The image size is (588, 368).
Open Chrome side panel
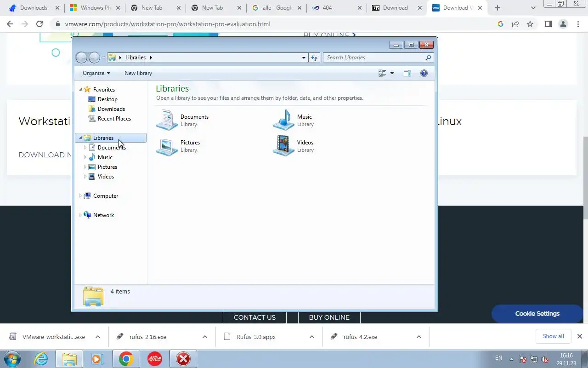coord(548,24)
